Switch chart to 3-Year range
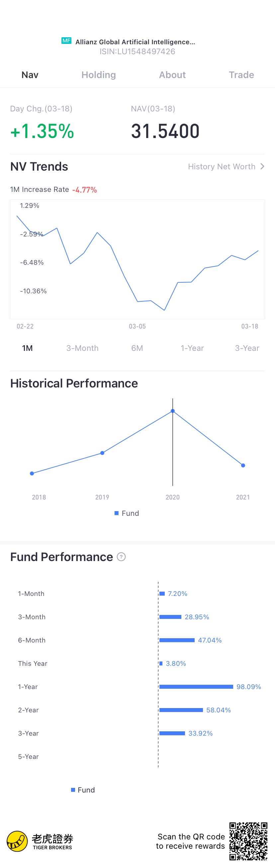Viewport: 275px width, 868px height. tap(247, 348)
